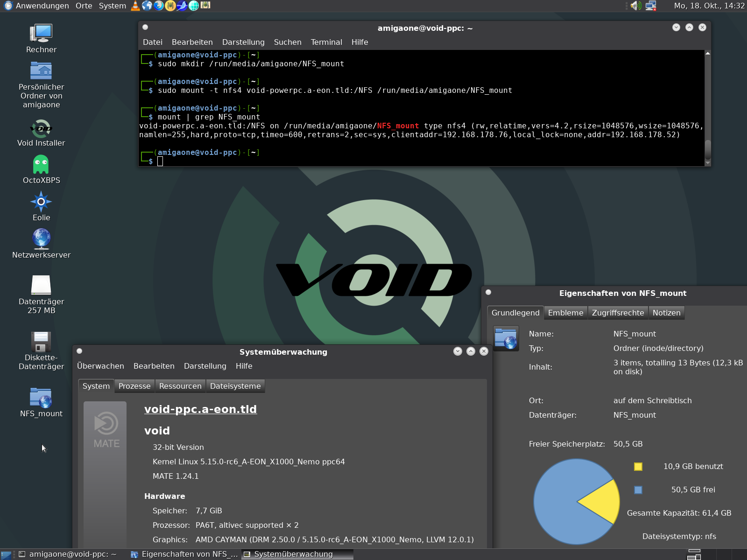Click the 'Dateisystemtyp: nfs' label
Screen dimensions: 747x560
[x=679, y=536]
